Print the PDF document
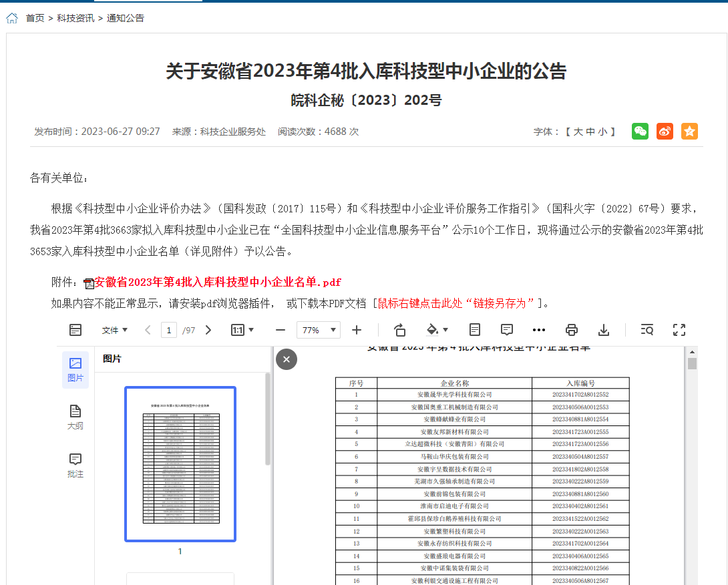This screenshot has height=585, width=728. tap(571, 330)
